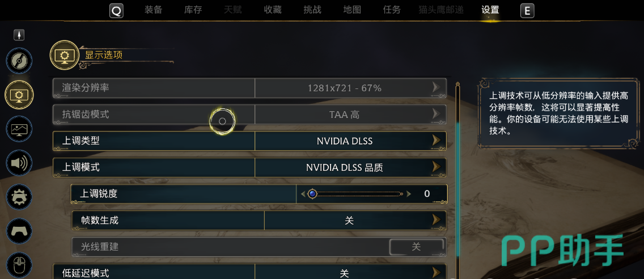
Task: Click the gear-shaped sidebar settings icon
Action: pyautogui.click(x=19, y=197)
